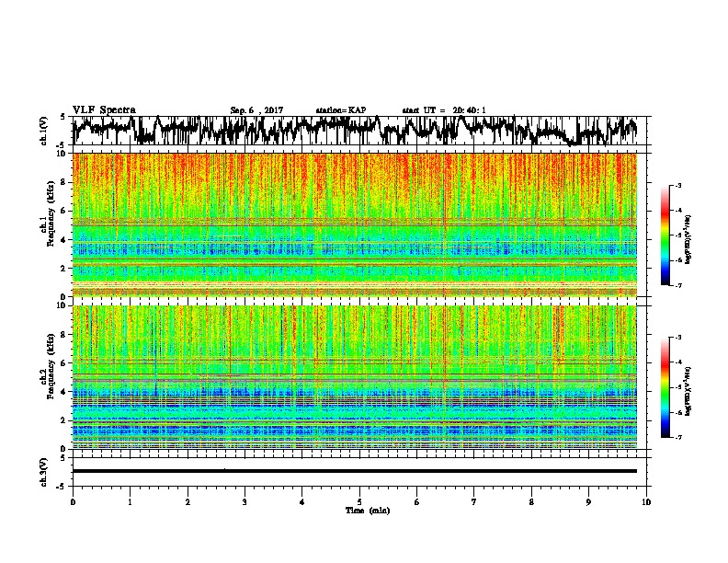Click the "2" frequency tick of ch.1 spectrogram

point(63,269)
